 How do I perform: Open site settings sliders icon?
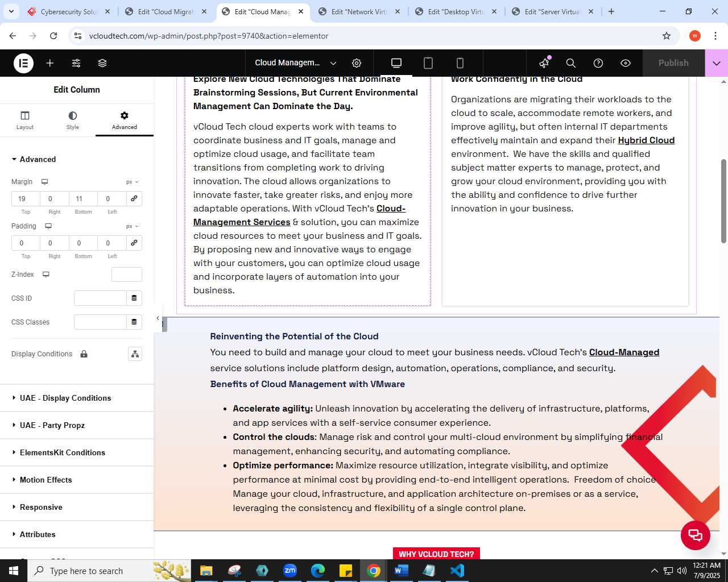point(76,63)
